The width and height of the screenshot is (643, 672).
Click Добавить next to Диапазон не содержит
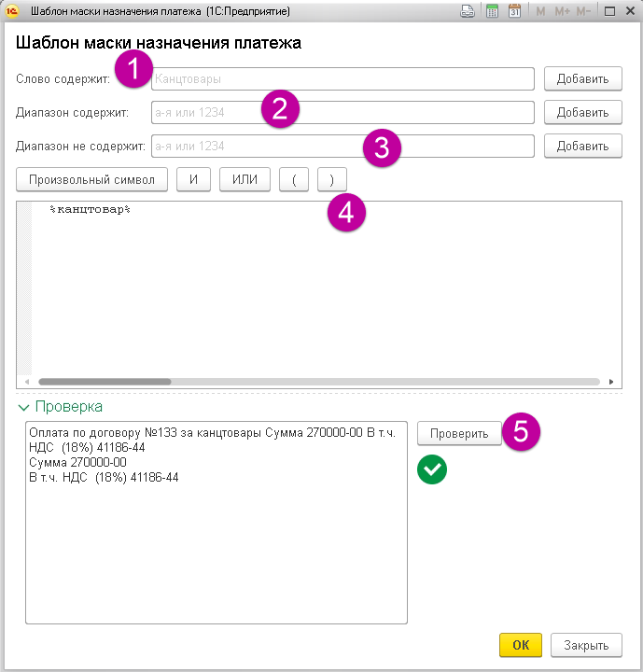coord(582,147)
